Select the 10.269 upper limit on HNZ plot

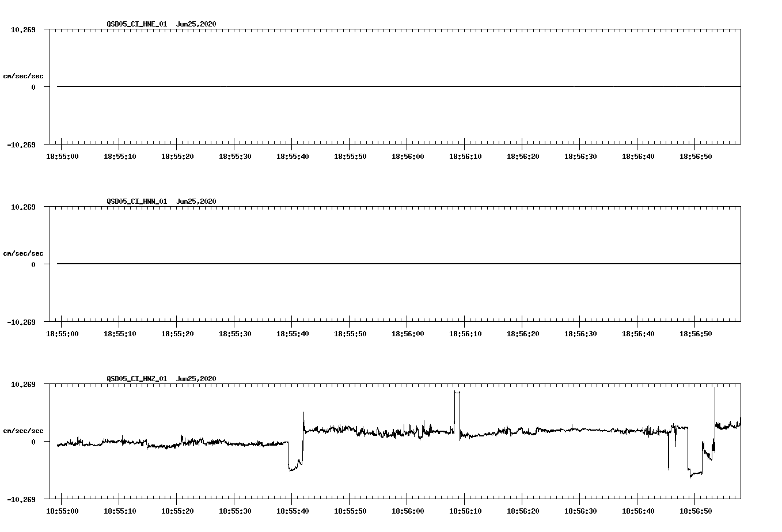pyautogui.click(x=23, y=384)
